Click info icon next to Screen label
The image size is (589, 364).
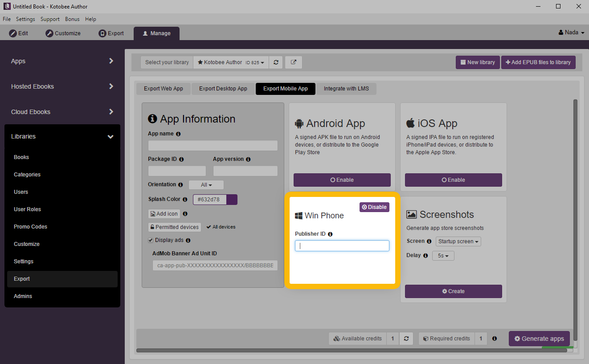tap(429, 241)
